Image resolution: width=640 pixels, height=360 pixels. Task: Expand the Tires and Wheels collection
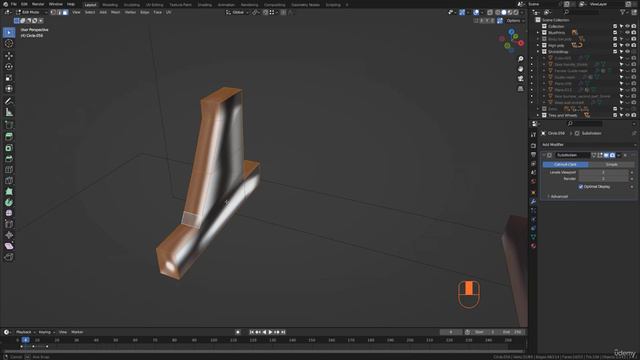(538, 116)
